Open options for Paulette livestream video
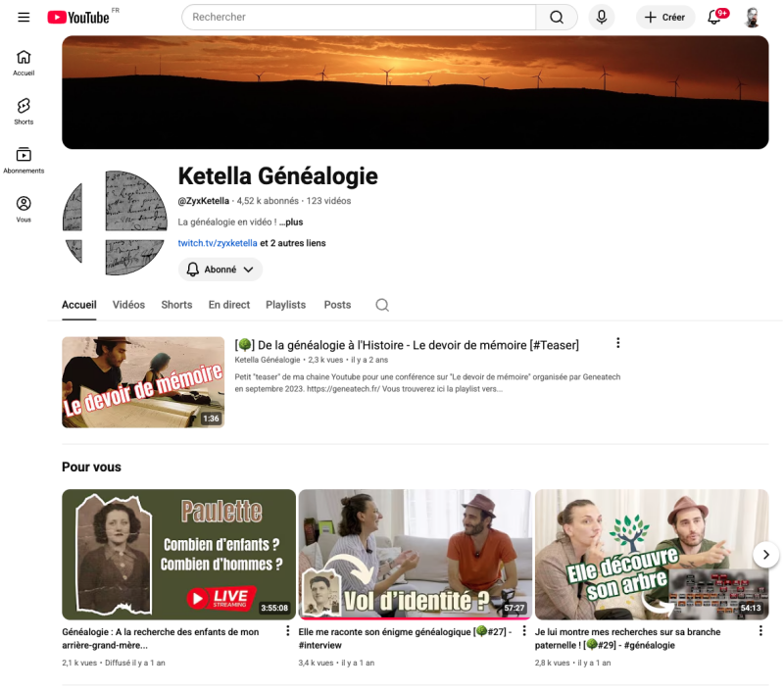Image resolution: width=784 pixels, height=690 pixels. pyautogui.click(x=287, y=631)
